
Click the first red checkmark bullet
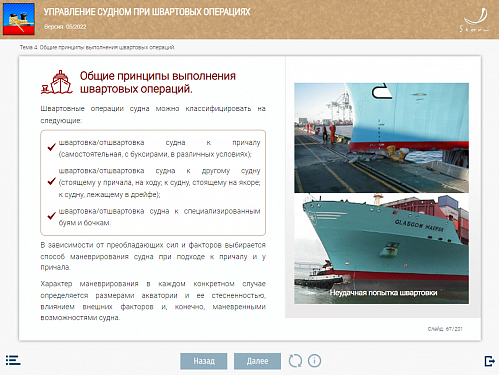click(x=51, y=147)
